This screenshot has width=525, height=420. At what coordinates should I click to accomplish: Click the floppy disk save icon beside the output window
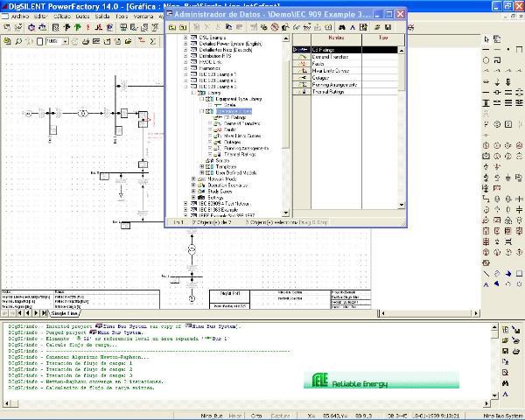coord(506,351)
